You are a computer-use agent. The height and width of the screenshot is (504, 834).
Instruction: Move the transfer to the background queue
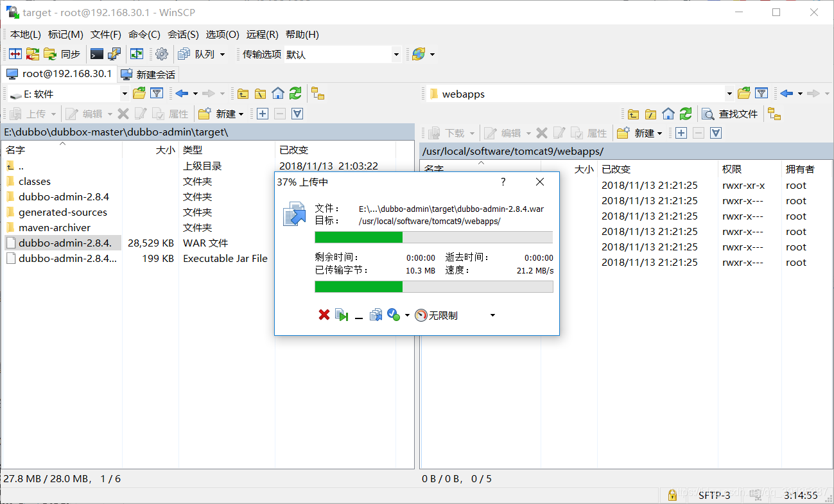376,315
